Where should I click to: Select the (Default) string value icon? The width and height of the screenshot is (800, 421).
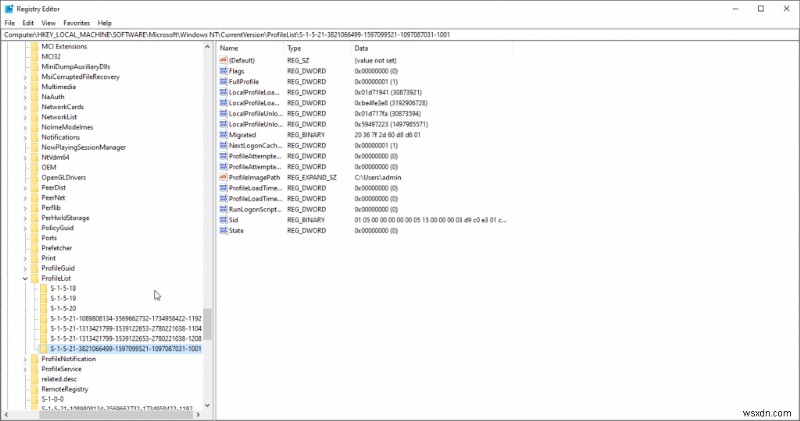coord(223,60)
